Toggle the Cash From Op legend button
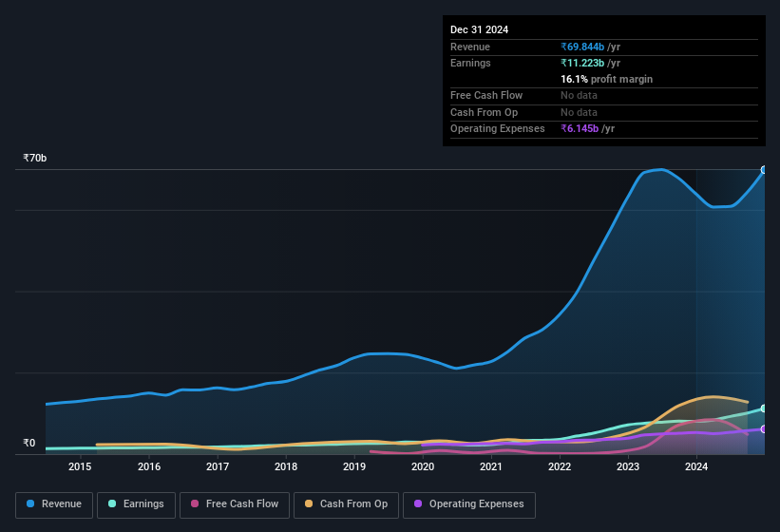Image resolution: width=780 pixels, height=532 pixels. [346, 504]
